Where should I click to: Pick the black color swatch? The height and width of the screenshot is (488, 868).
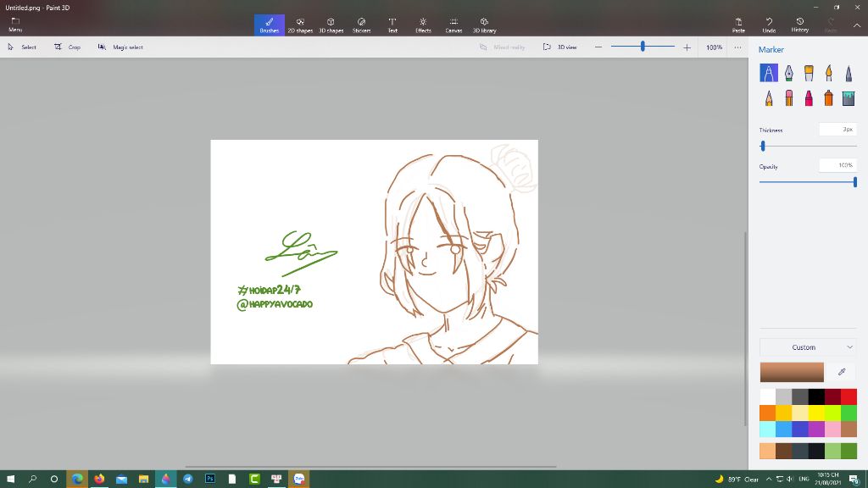(816, 396)
